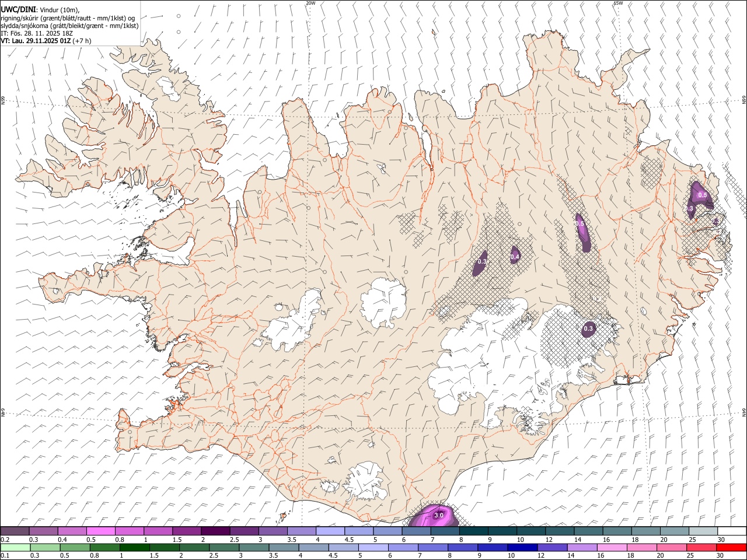Pick the dark navy 10 swatch in rain legend
Image resolution: width=747 pixels, height=560 pixels.
522,547
